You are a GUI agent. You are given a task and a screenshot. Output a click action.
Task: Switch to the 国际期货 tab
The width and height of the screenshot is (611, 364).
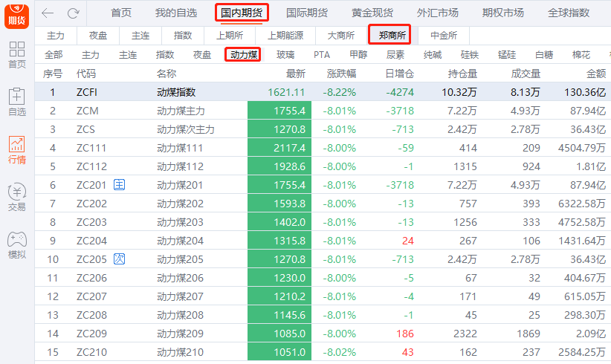pos(306,13)
